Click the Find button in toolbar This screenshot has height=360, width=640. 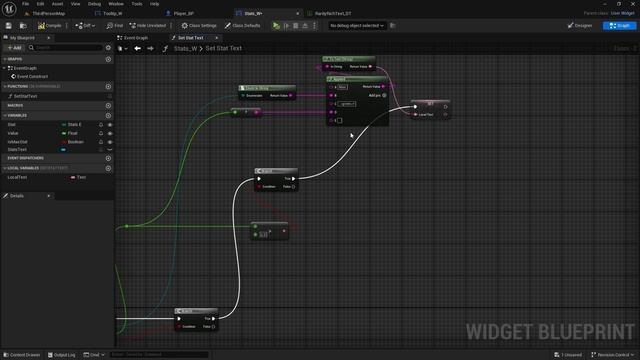[x=115, y=26]
